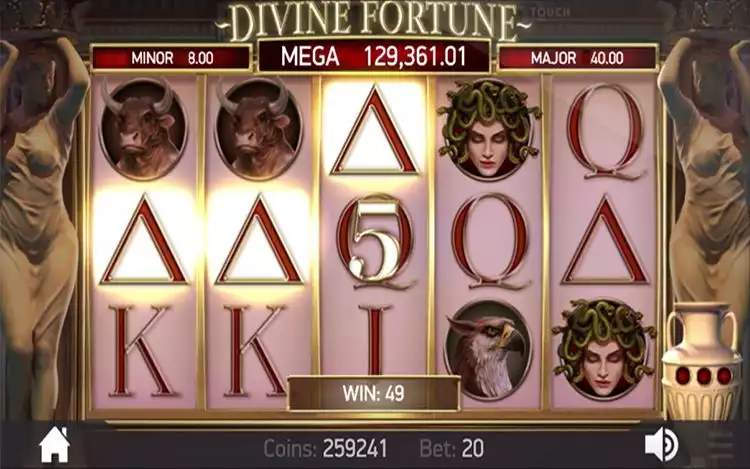Click the vase with red gems
The width and height of the screenshot is (750, 469).
click(702, 361)
